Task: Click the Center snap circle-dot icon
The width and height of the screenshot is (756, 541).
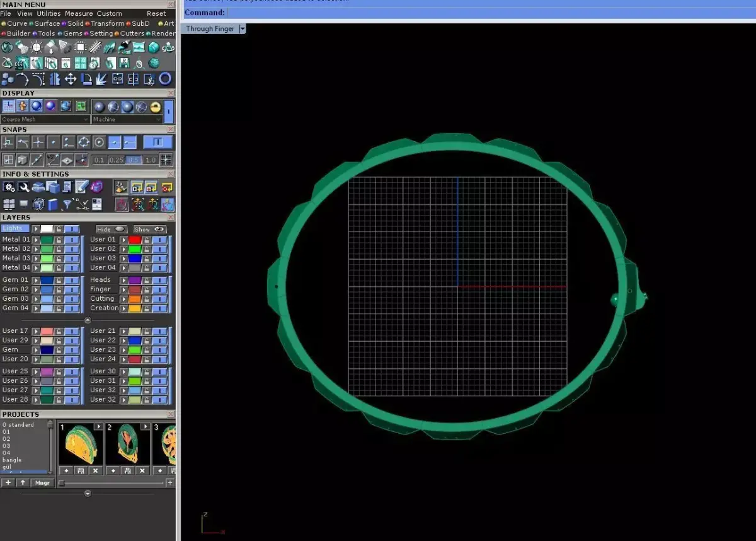Action: coord(99,142)
